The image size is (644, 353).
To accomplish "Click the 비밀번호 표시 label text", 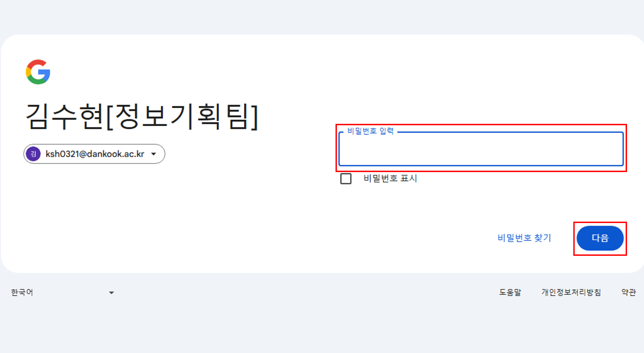I will pos(390,179).
